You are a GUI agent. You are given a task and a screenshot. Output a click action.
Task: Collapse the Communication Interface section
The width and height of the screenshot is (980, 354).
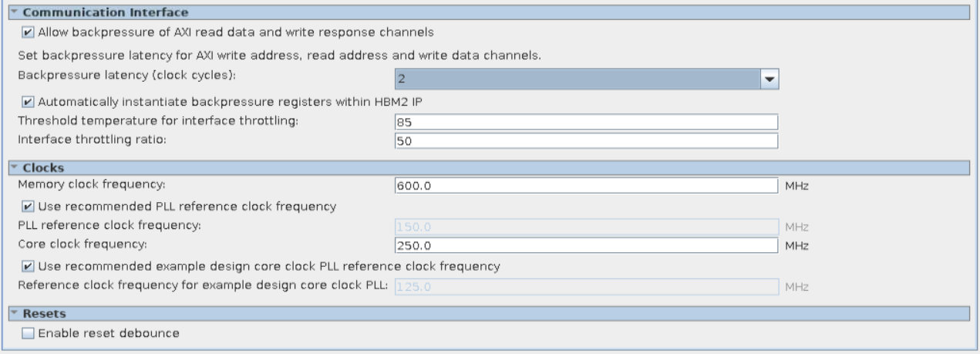(14, 12)
